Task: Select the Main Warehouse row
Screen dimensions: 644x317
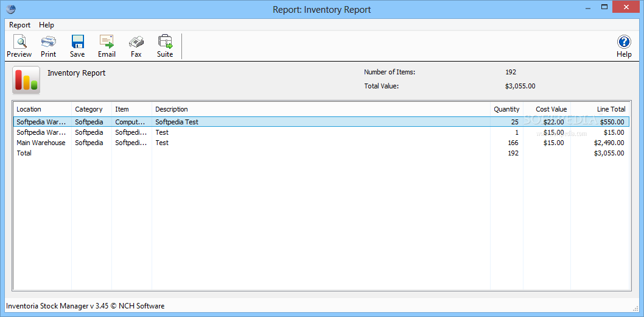Action: pyautogui.click(x=321, y=143)
